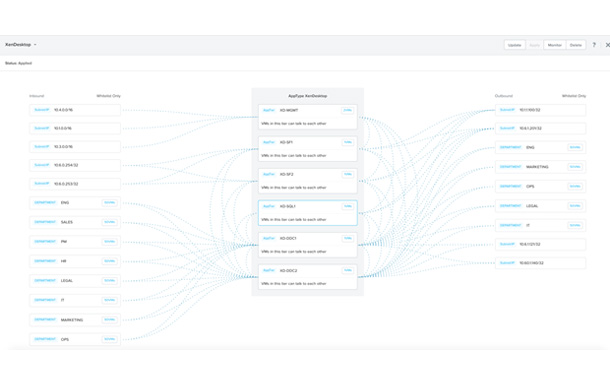
Task: Open VM count badge on inbound LEGAL
Action: click(109, 280)
